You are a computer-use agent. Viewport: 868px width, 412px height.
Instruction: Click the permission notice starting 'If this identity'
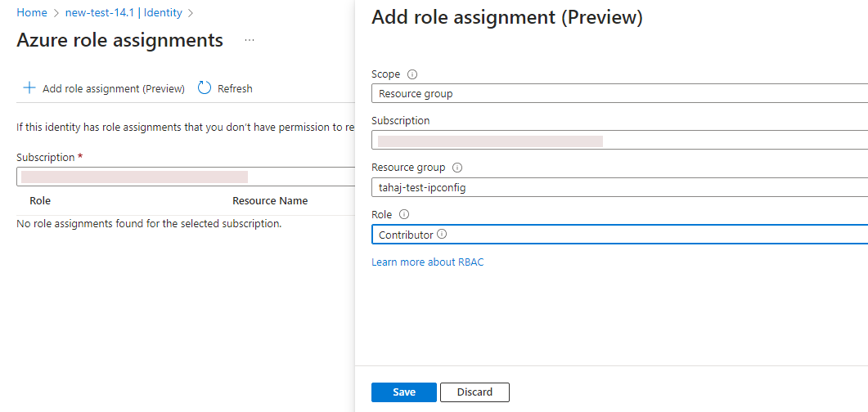pyautogui.click(x=186, y=128)
